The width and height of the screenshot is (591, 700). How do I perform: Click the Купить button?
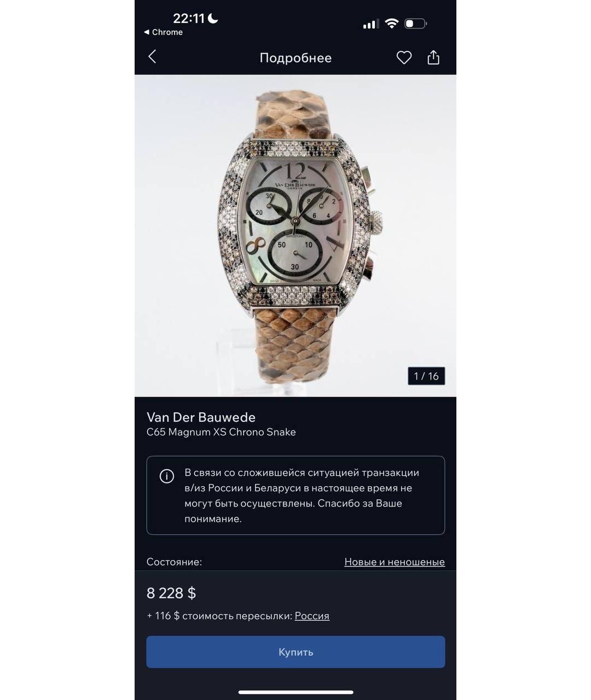(296, 652)
